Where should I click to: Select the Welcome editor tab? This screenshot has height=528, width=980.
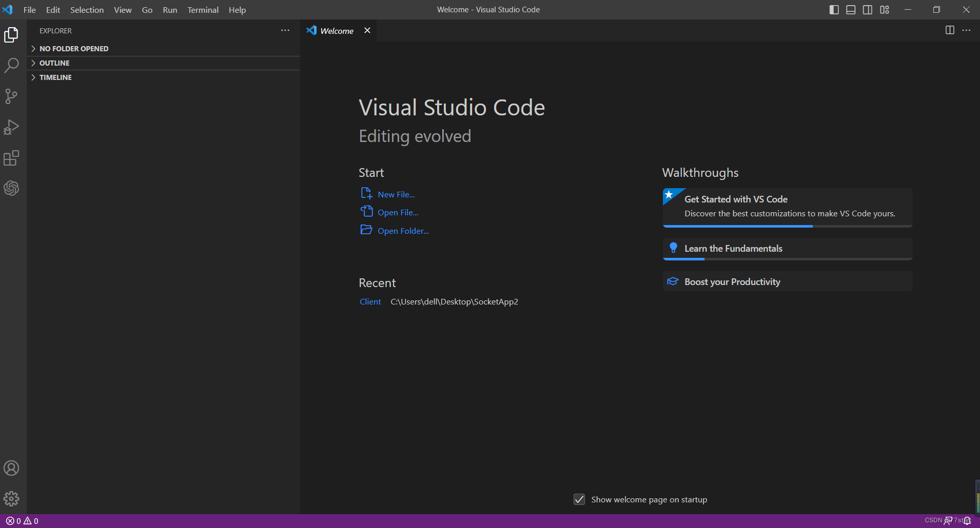click(339, 31)
